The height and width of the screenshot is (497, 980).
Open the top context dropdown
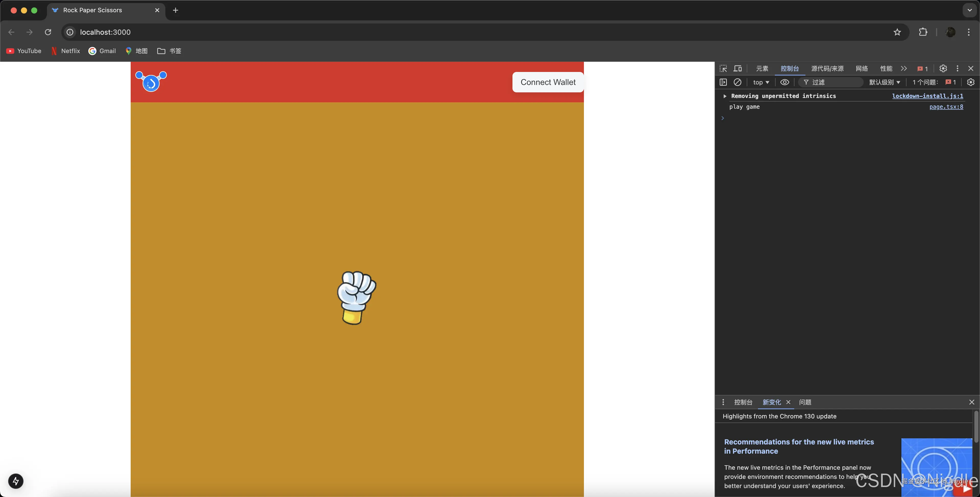(761, 82)
